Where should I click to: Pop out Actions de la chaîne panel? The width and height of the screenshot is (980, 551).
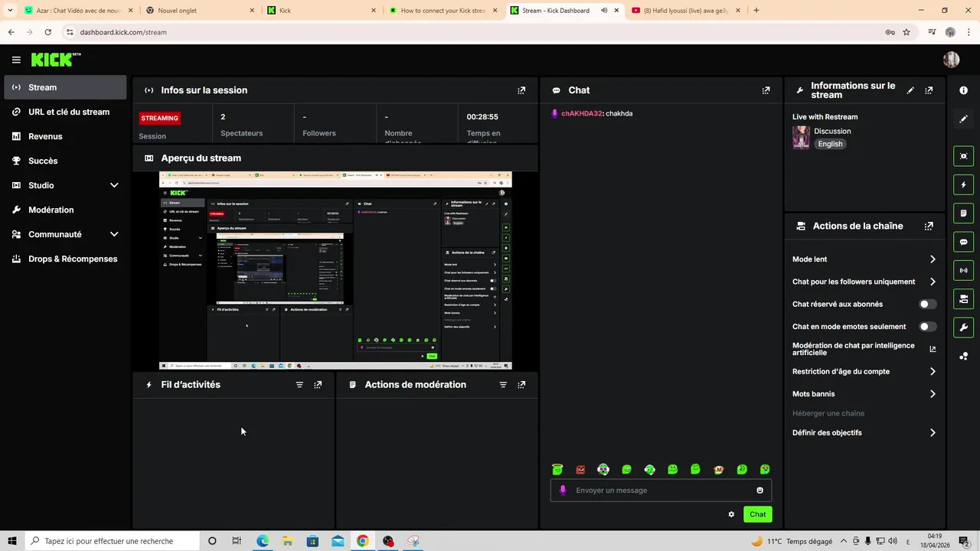929,227
